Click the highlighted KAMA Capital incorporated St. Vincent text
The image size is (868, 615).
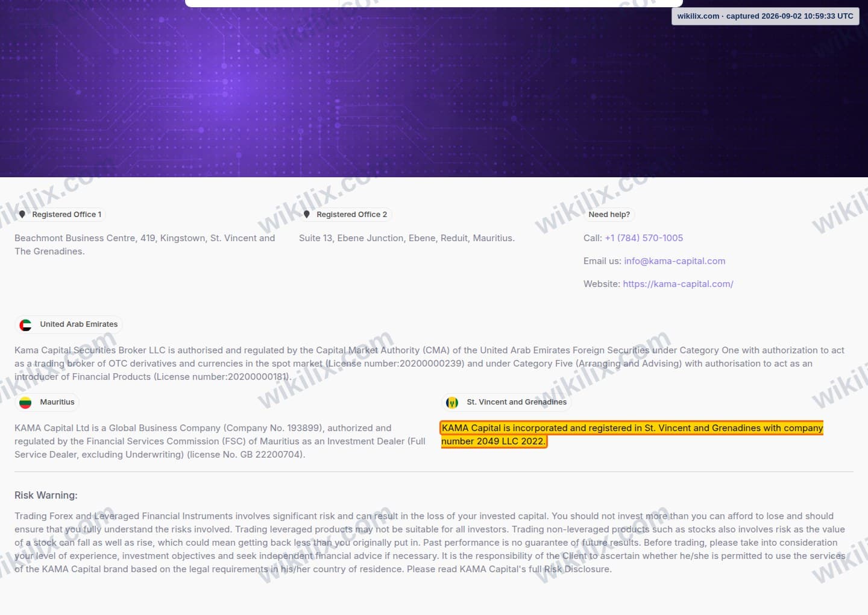[632, 435]
